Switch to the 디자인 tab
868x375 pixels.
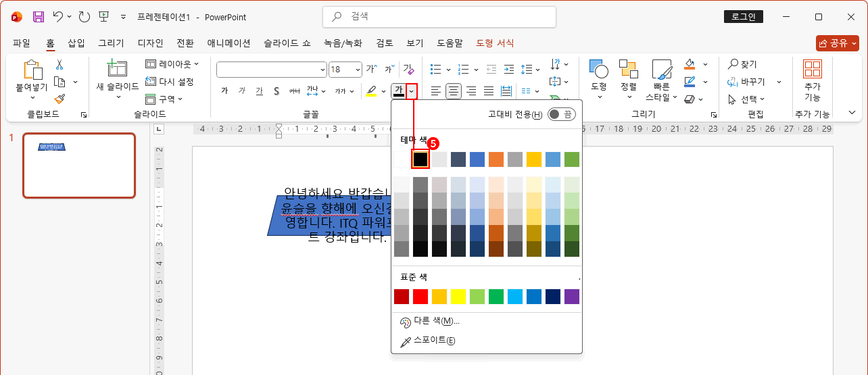[150, 43]
